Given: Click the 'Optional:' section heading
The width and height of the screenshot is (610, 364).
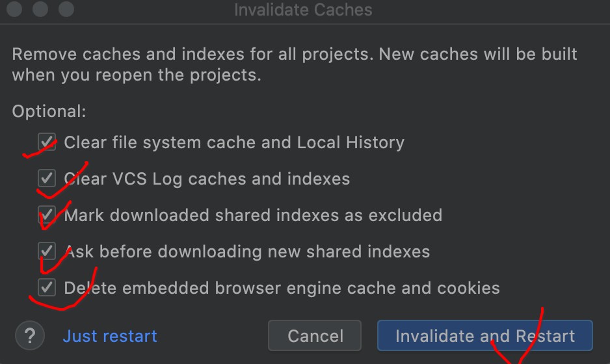Looking at the screenshot, I should coord(49,111).
